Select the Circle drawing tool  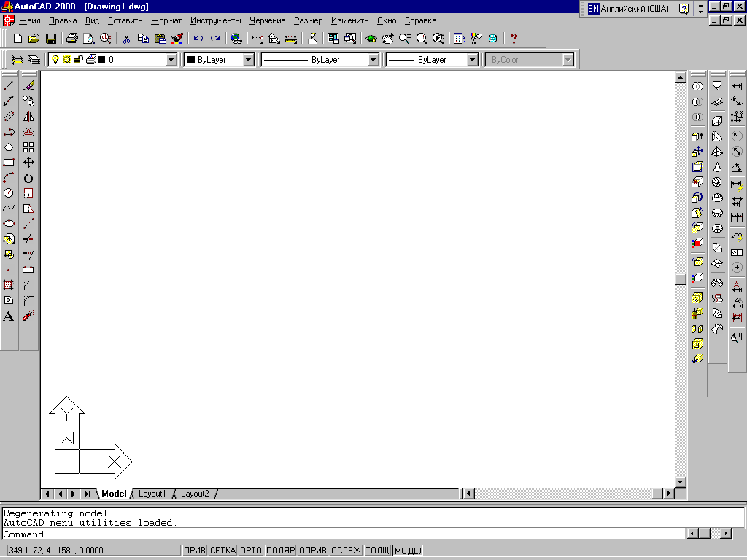tap(9, 192)
